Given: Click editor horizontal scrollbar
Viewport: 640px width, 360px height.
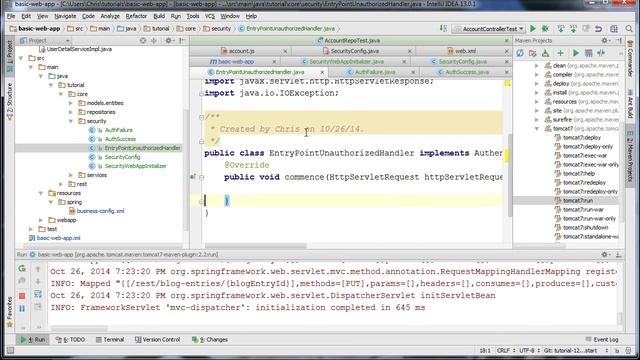Looking at the screenshot, I should tap(256, 246).
